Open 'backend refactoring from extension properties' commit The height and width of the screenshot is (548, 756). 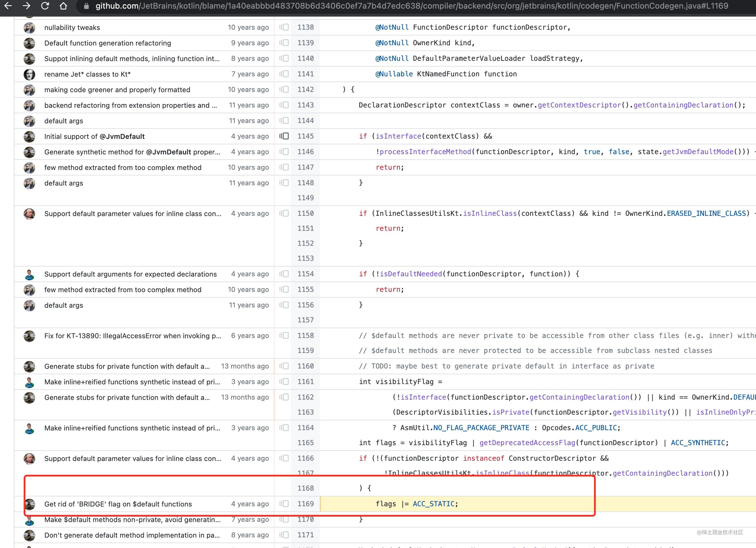(x=131, y=105)
